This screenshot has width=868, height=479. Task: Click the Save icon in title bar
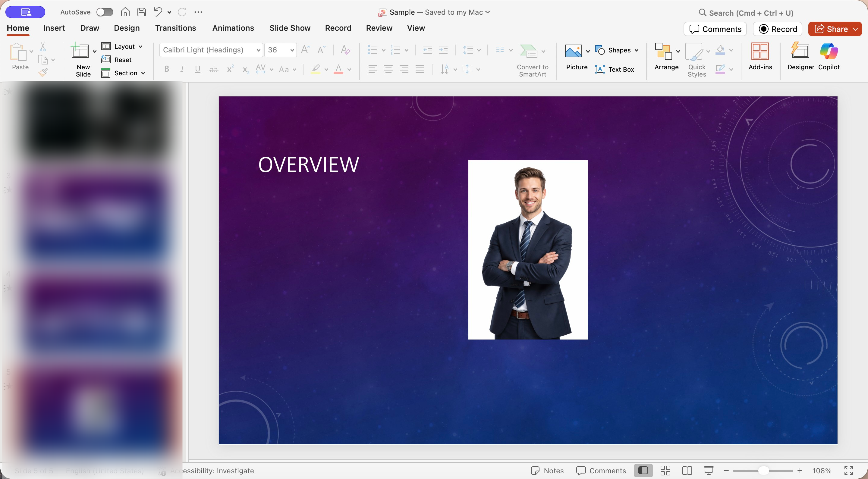[x=142, y=12]
